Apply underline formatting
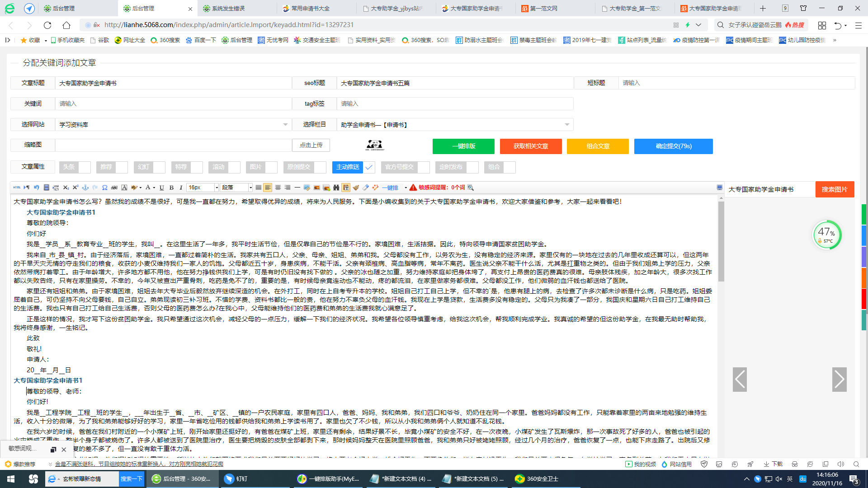 (161, 188)
